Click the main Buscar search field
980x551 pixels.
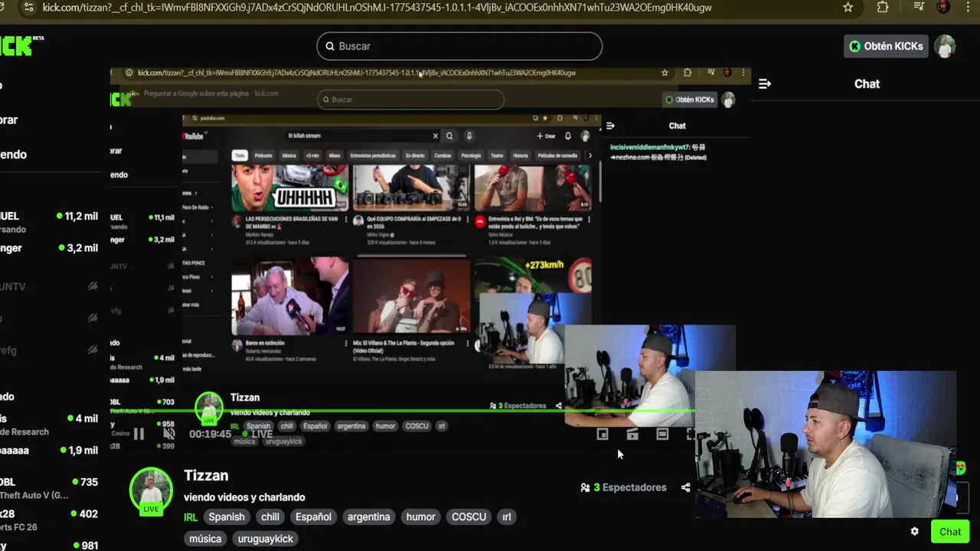pos(459,46)
